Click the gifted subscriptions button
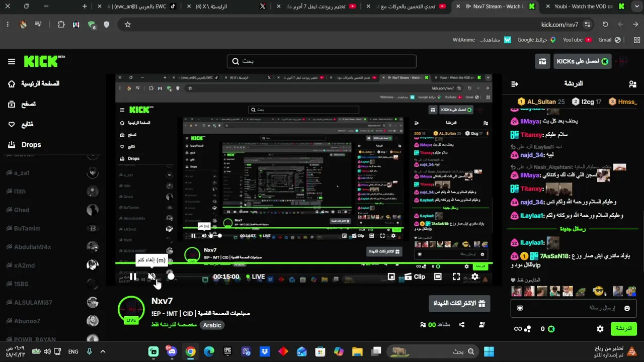The image size is (644, 362). point(459,303)
